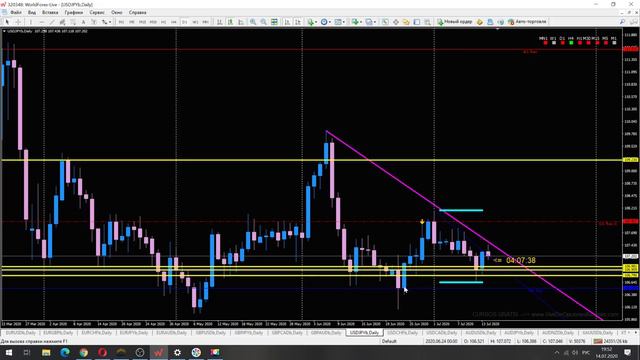Open the Data Window icon

(x=396, y=22)
